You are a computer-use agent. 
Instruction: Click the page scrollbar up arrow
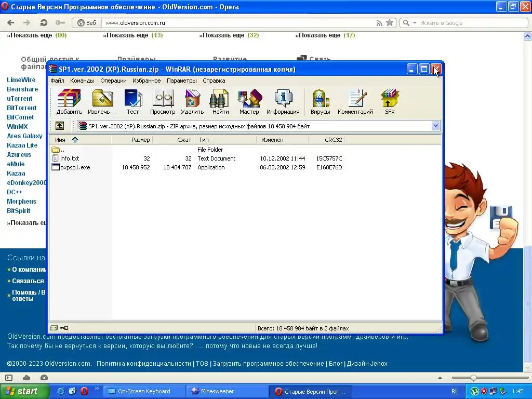click(x=528, y=36)
